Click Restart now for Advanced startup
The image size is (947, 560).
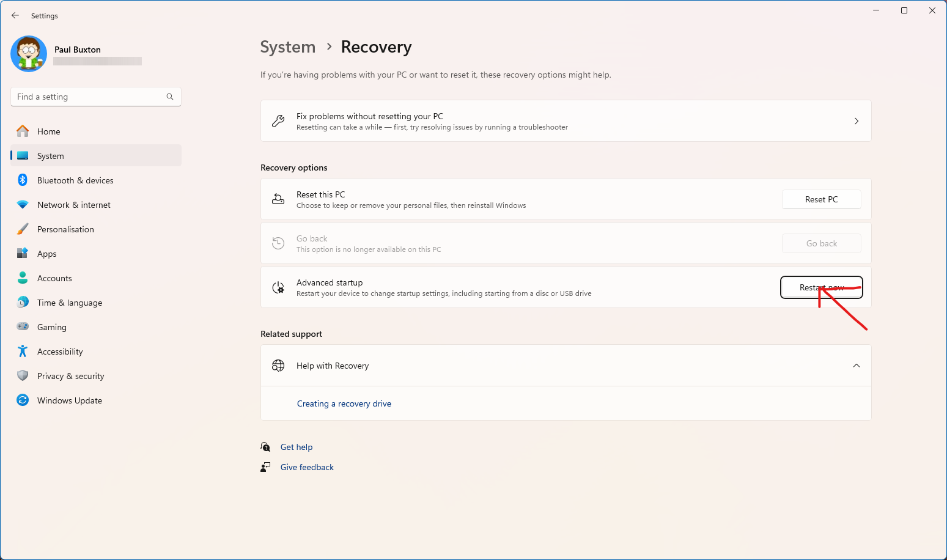click(x=822, y=287)
